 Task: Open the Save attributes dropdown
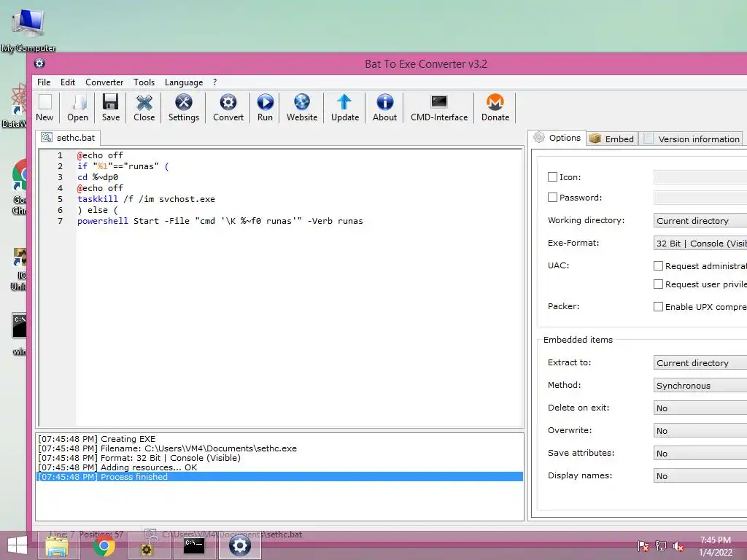tap(700, 454)
